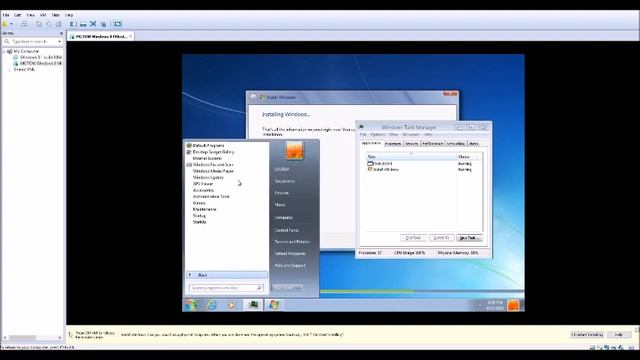Image resolution: width=640 pixels, height=360 pixels.
Task: Click the console view toolbar icon
Action: click(x=118, y=24)
